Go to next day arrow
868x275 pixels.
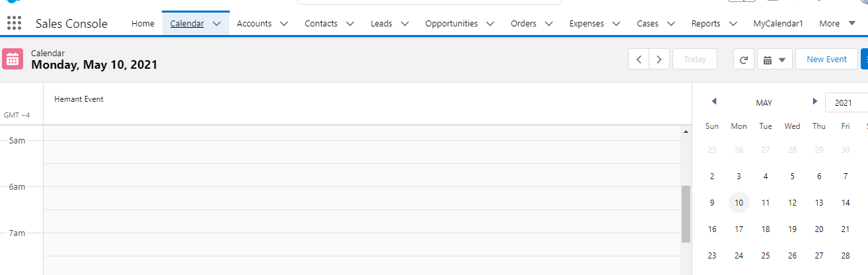[659, 59]
